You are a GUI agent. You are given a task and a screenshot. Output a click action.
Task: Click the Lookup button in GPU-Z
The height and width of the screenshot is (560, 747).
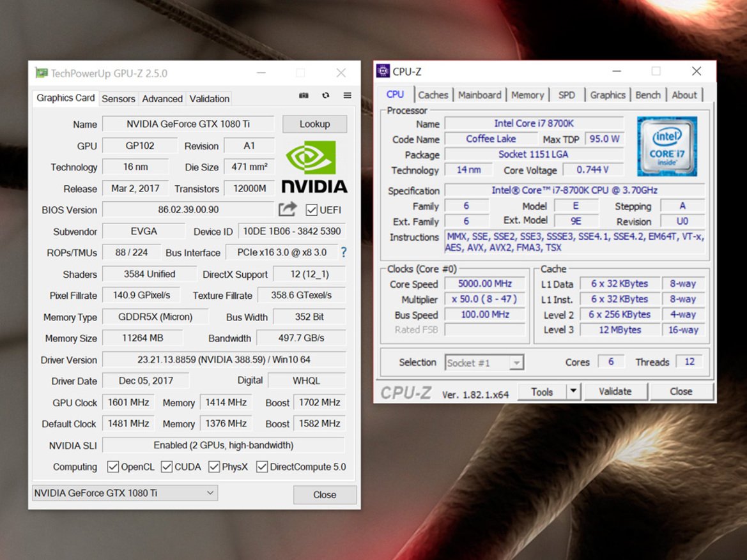(314, 124)
